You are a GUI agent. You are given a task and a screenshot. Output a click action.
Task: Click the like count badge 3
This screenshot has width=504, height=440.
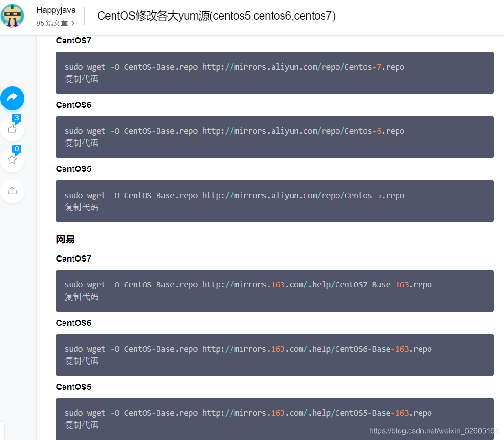coord(17,118)
